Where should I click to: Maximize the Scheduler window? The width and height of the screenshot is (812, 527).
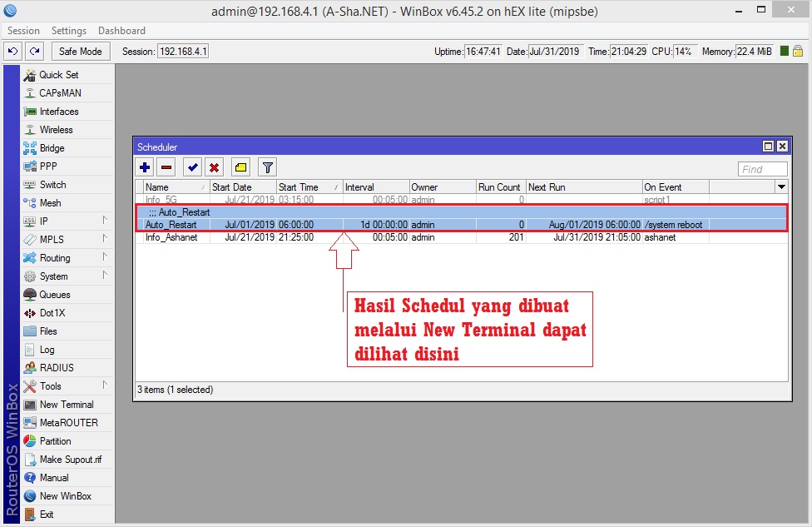[x=769, y=147]
